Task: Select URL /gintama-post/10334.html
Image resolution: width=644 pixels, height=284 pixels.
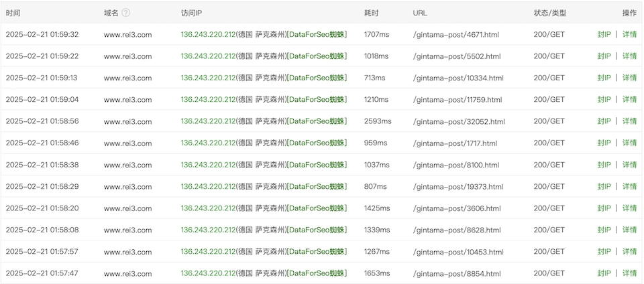Action: tap(458, 78)
